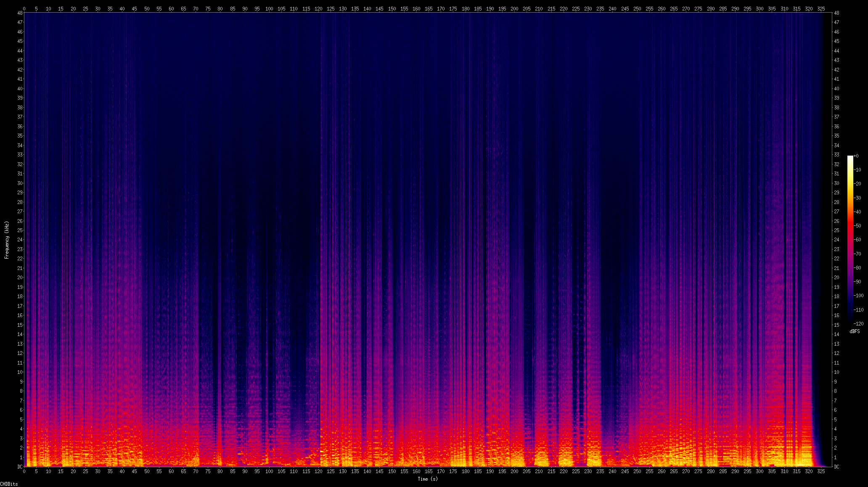
Task: Click the 'Frequency (kHz)' axis title
Action: 7,240
